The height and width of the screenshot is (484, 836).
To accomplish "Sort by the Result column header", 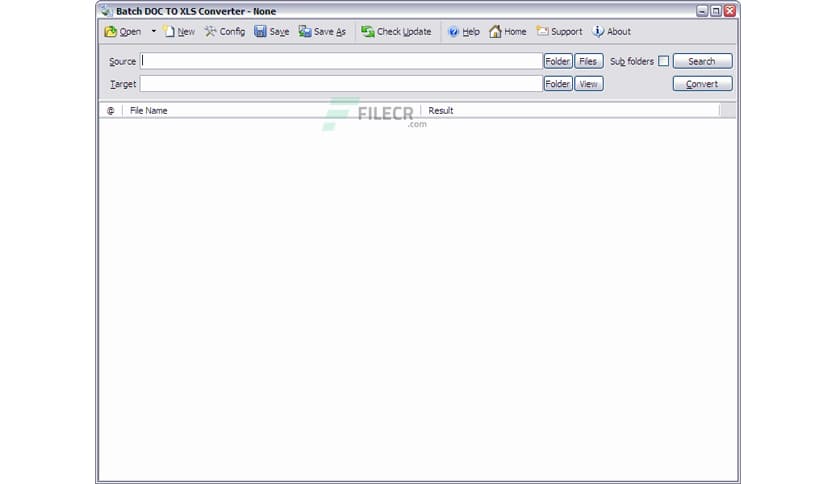I will tap(569, 110).
